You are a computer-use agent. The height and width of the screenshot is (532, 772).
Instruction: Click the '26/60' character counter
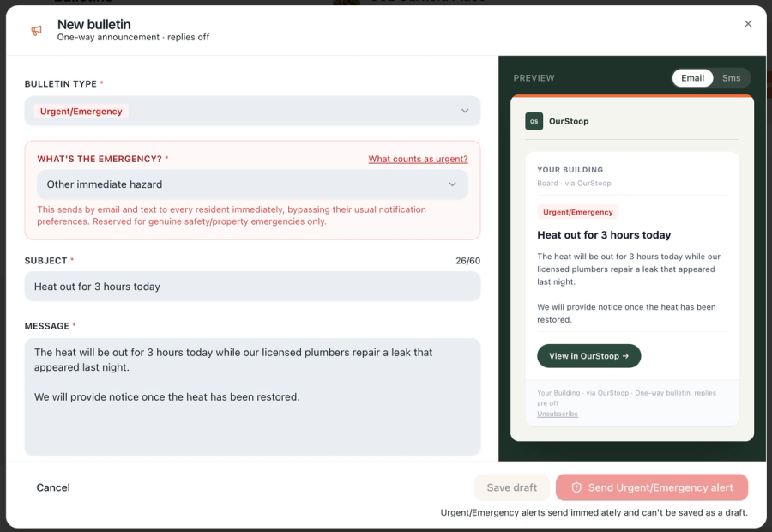pyautogui.click(x=467, y=261)
